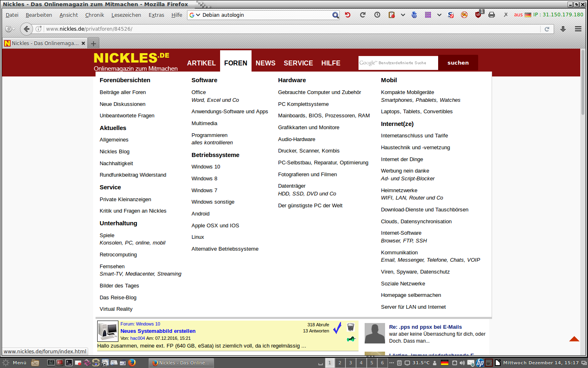The image size is (588, 368).
Task: Open Nickles Blog link
Action: [114, 152]
